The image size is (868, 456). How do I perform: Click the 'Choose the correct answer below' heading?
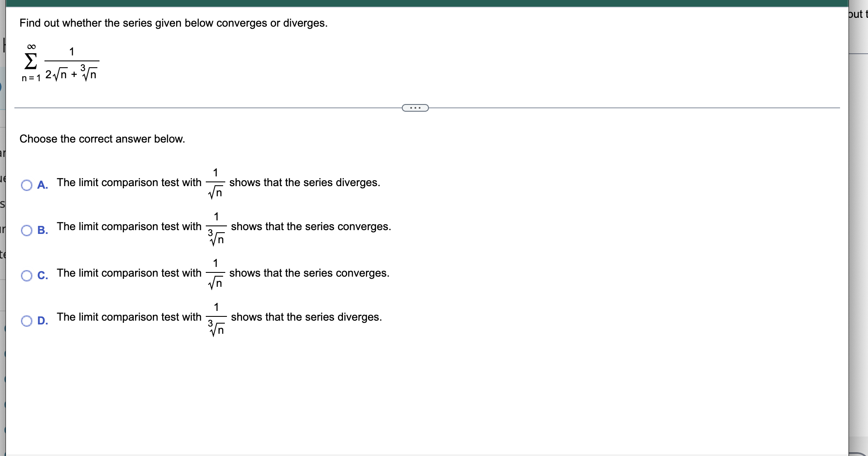[x=102, y=139]
